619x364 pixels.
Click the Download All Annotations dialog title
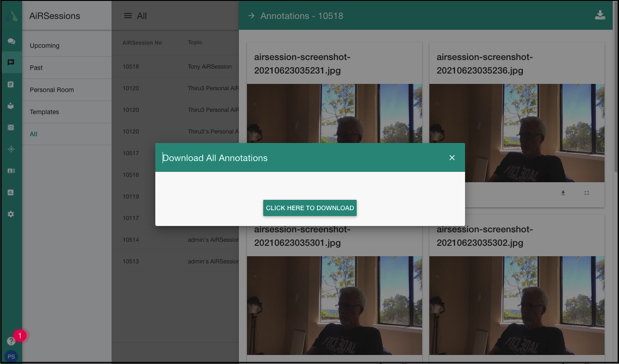[x=215, y=158]
